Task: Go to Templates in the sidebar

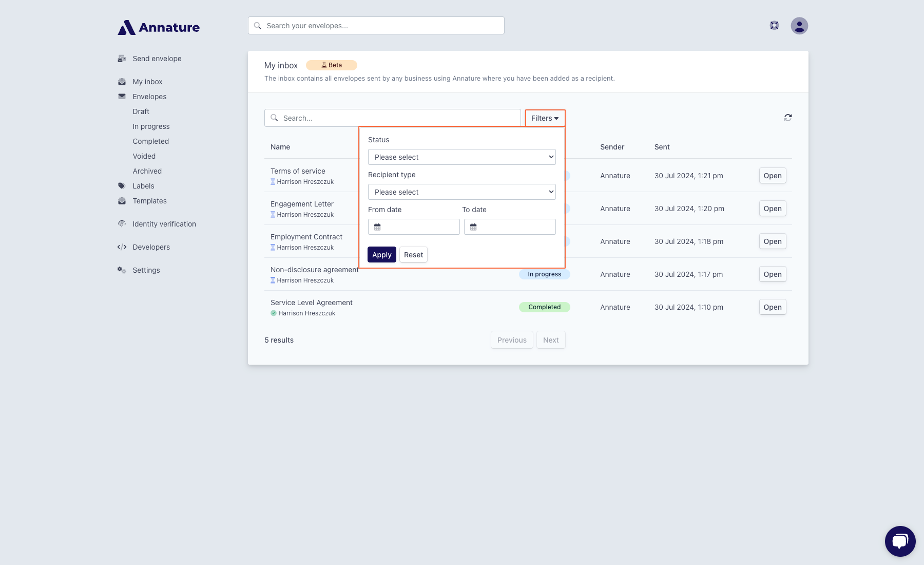Action: [149, 201]
